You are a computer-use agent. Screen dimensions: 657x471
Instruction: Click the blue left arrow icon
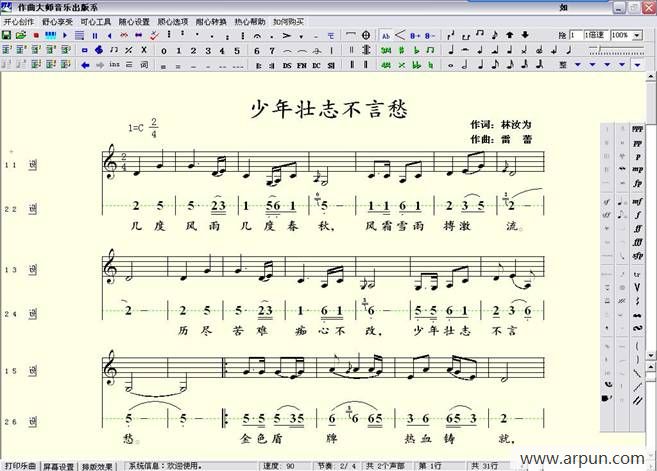(x=83, y=65)
